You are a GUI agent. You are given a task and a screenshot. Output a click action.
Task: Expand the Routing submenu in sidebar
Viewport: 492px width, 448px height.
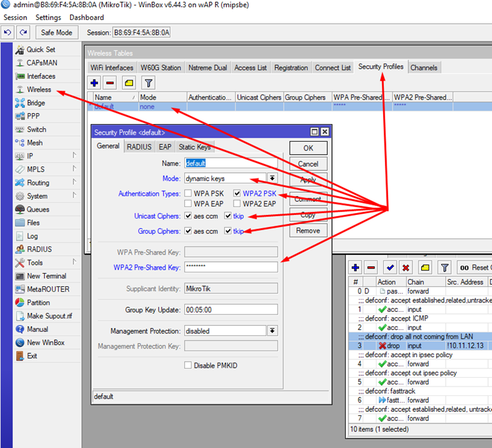[x=74, y=182]
